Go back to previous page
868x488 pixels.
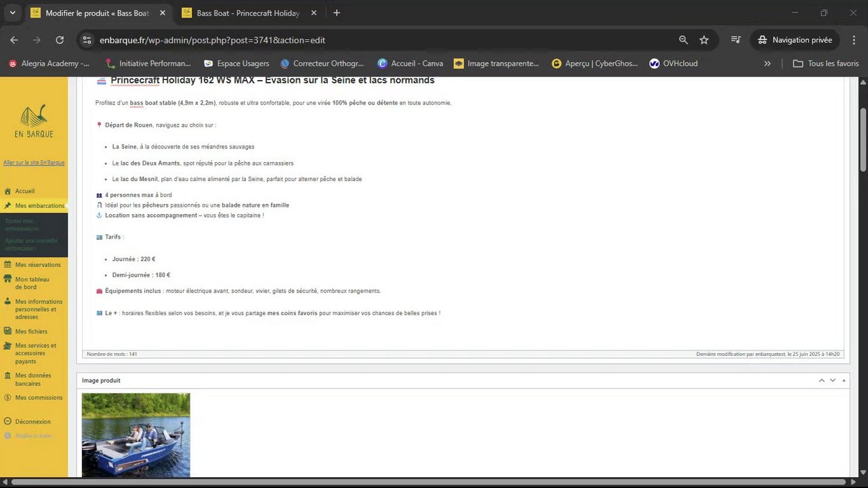point(14,40)
